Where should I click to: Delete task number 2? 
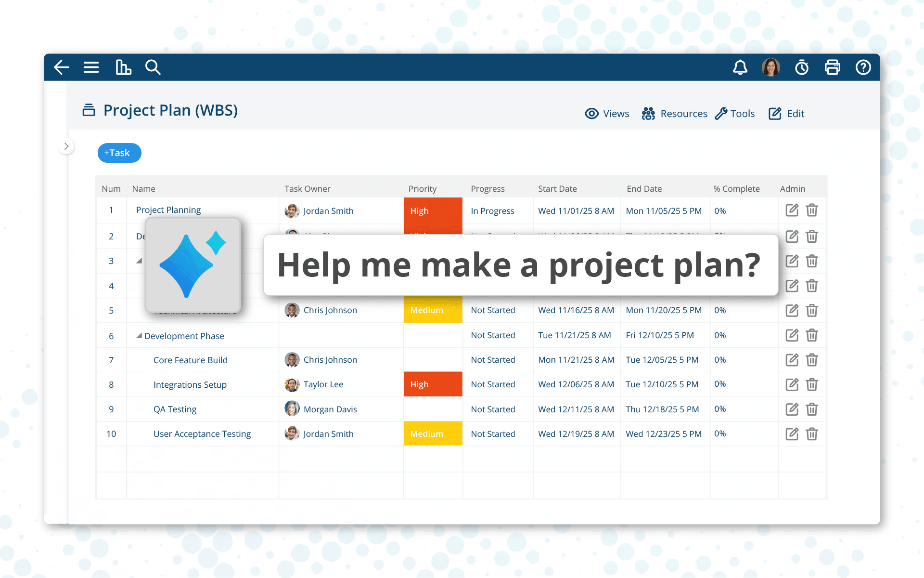pyautogui.click(x=812, y=236)
